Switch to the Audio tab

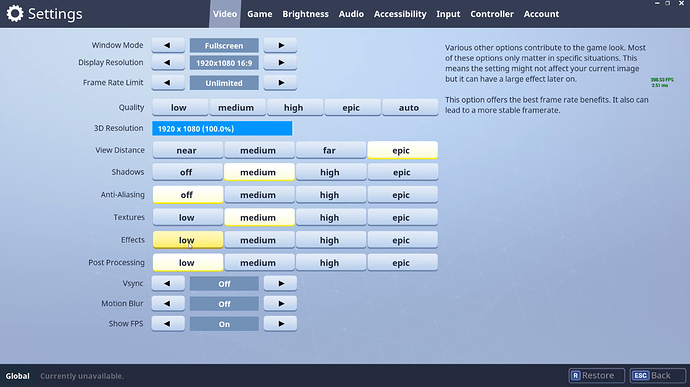pos(351,14)
